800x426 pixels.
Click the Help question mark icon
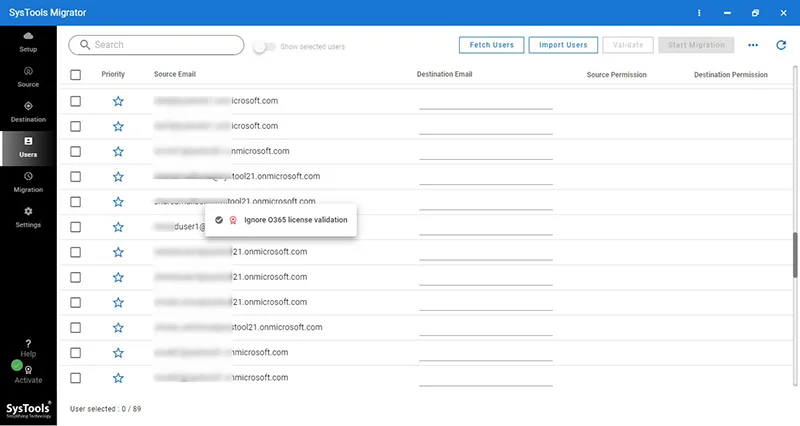pos(28,344)
